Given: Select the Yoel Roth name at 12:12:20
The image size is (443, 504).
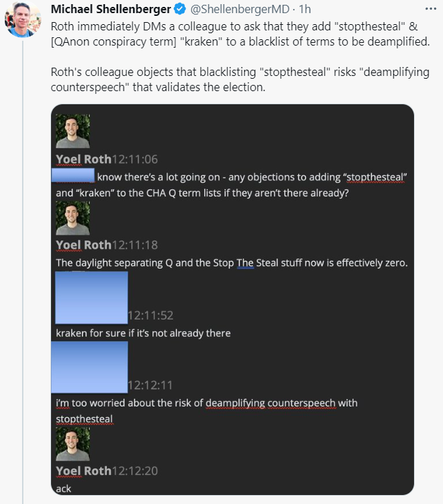Looking at the screenshot, I should [83, 471].
